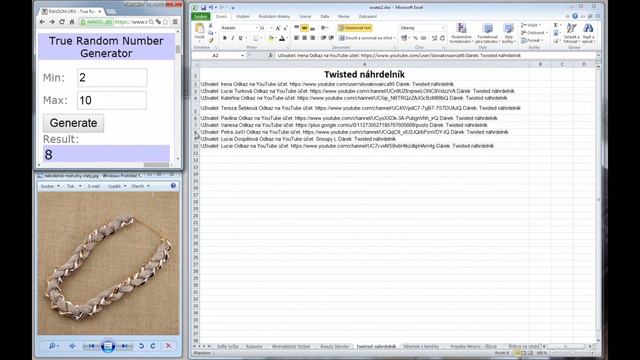The height and width of the screenshot is (360, 640).
Task: Go back in the browser window
Action: click(42, 22)
